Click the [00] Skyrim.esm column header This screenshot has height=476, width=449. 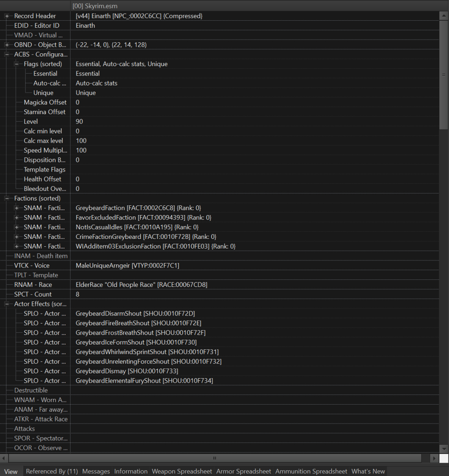coord(254,6)
